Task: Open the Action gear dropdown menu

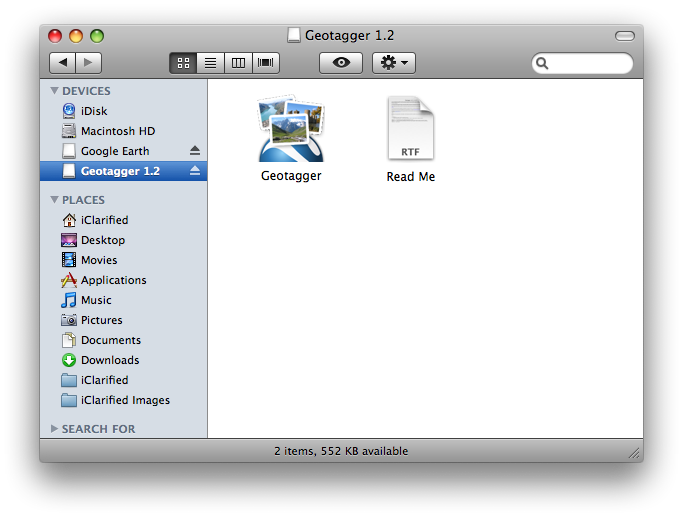Action: tap(393, 63)
